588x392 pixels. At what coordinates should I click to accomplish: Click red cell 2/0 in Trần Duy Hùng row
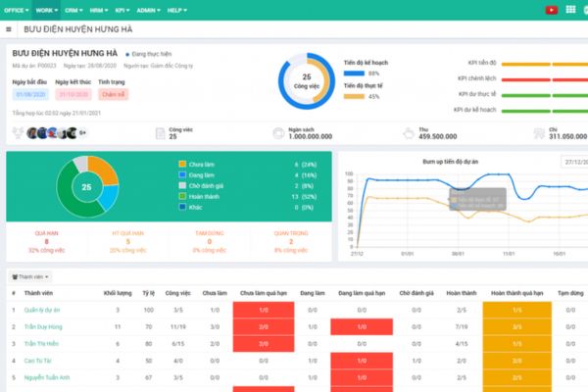point(264,326)
